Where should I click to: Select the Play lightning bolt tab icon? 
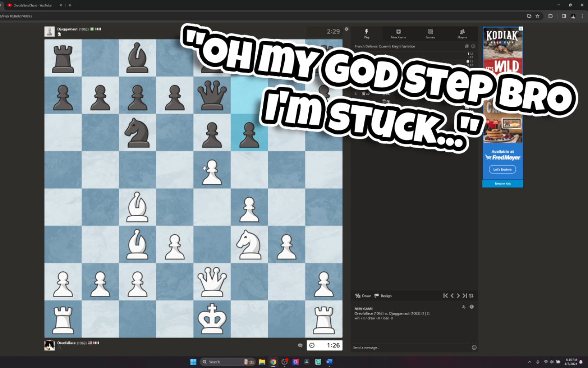[x=367, y=31]
